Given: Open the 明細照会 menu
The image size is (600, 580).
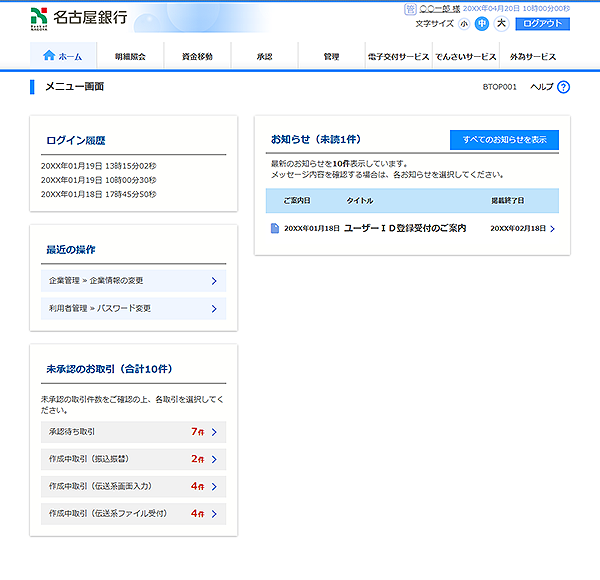Looking at the screenshot, I should tap(130, 57).
